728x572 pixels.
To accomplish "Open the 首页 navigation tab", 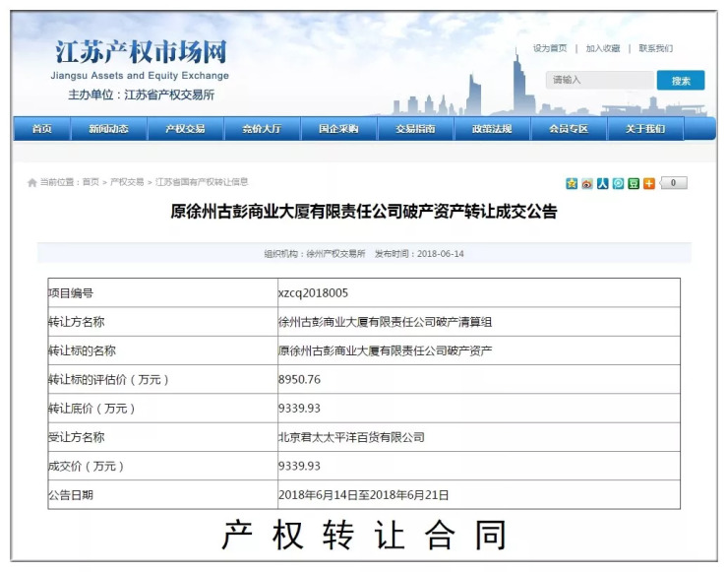I will (41, 129).
